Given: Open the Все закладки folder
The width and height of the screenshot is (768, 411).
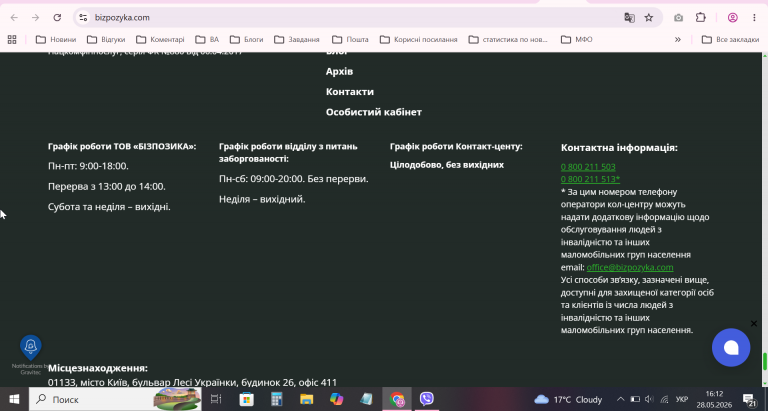Looking at the screenshot, I should tap(730, 39).
